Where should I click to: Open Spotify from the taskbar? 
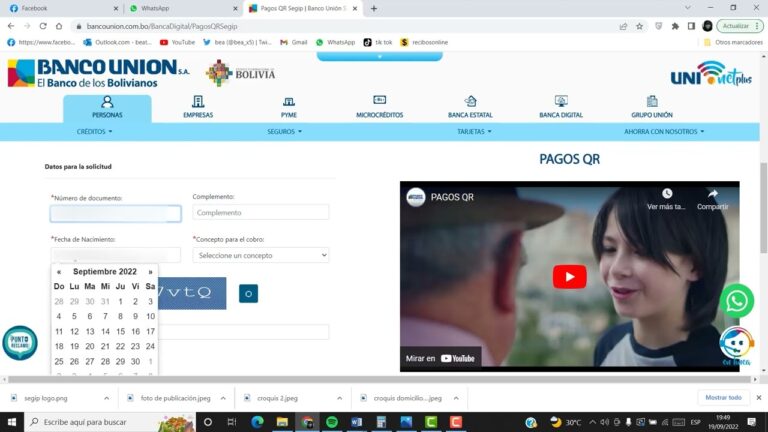[x=332, y=422]
